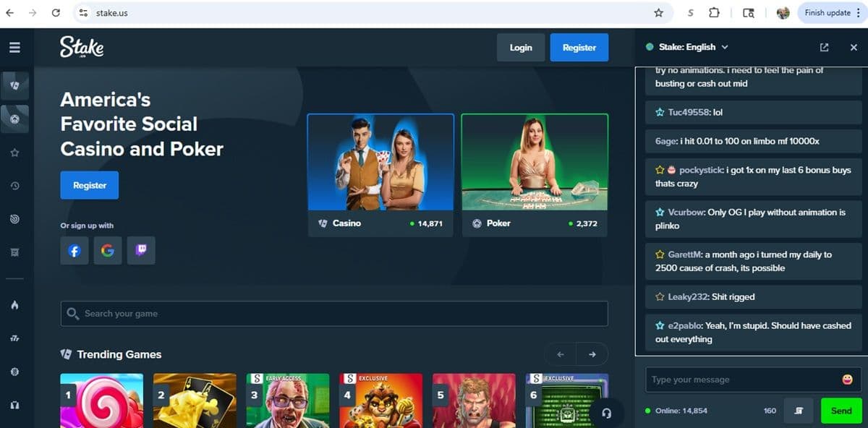Select the Casino category card
The height and width of the screenshot is (428, 868).
380,174
